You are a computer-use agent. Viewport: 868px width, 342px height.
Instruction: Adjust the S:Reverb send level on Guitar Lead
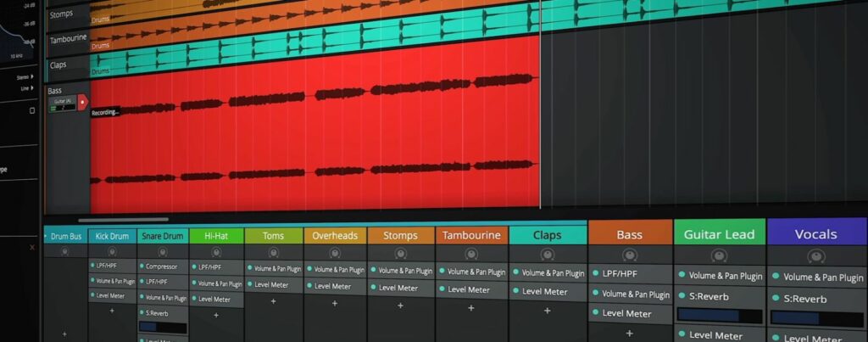[x=719, y=317]
